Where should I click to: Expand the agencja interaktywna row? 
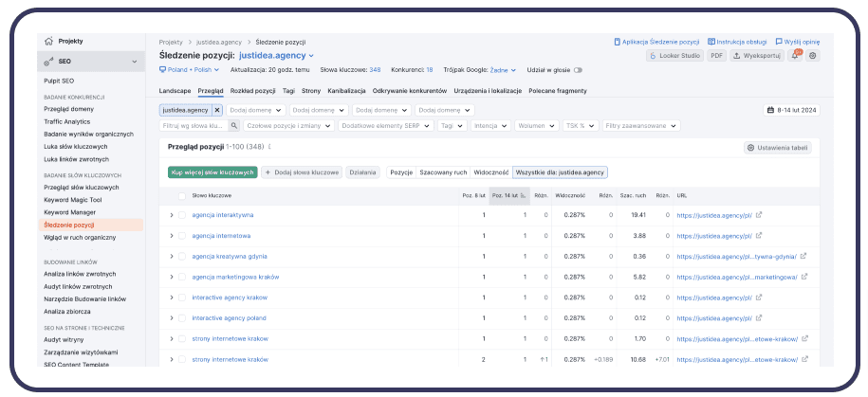tap(171, 214)
